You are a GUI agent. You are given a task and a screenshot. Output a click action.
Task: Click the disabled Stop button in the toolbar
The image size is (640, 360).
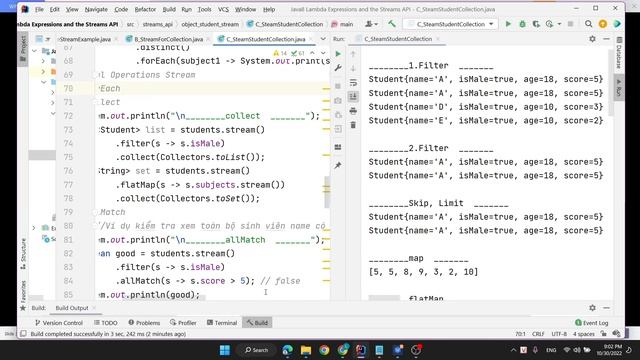click(570, 24)
